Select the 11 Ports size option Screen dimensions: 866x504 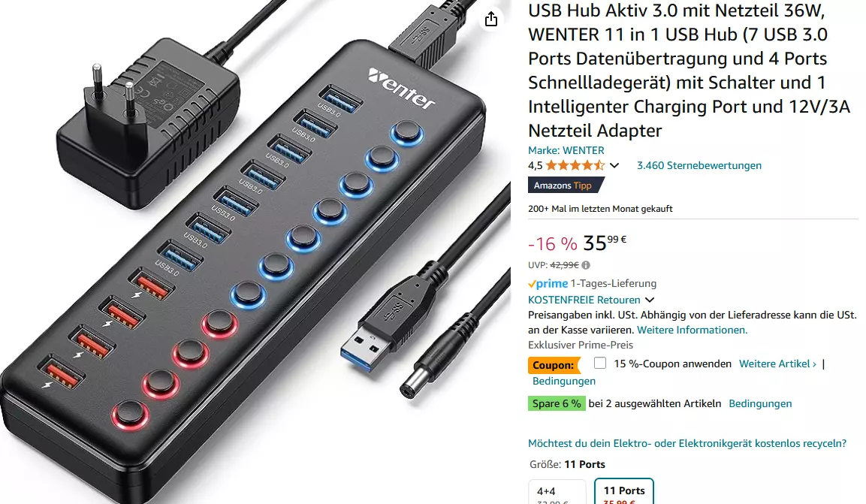[624, 491]
